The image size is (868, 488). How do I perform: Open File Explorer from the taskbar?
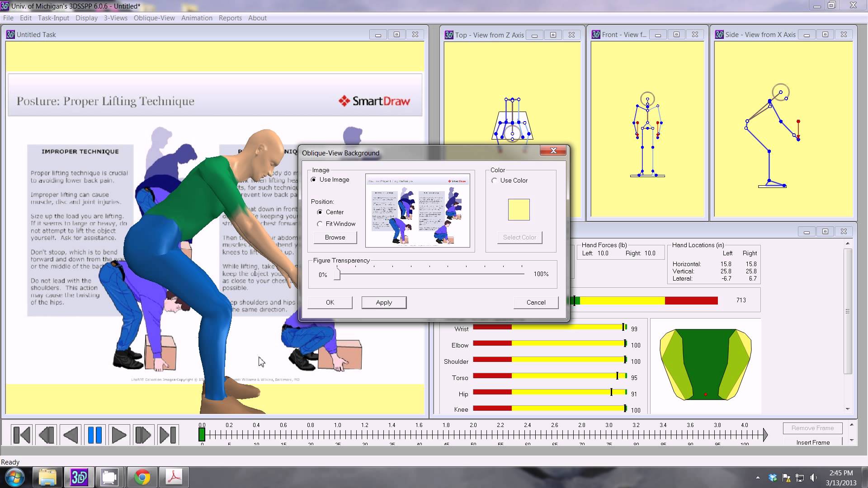tap(47, 477)
